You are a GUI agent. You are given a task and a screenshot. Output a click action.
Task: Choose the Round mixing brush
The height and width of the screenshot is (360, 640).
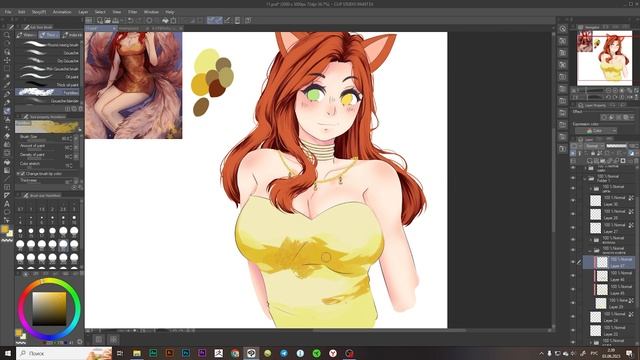(48, 44)
